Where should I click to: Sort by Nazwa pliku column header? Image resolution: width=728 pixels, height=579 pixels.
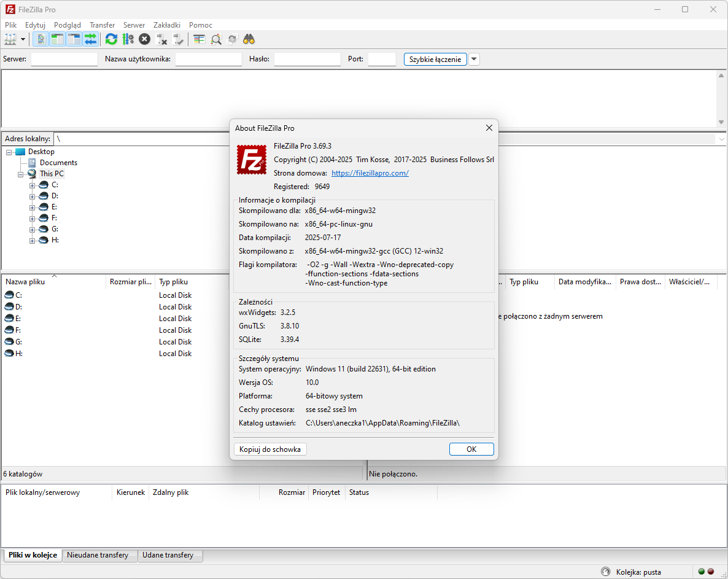54,281
